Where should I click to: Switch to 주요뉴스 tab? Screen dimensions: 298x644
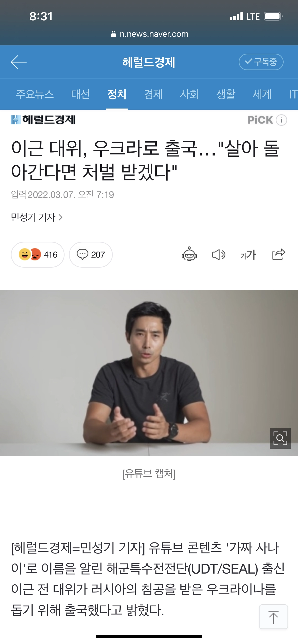(x=35, y=94)
